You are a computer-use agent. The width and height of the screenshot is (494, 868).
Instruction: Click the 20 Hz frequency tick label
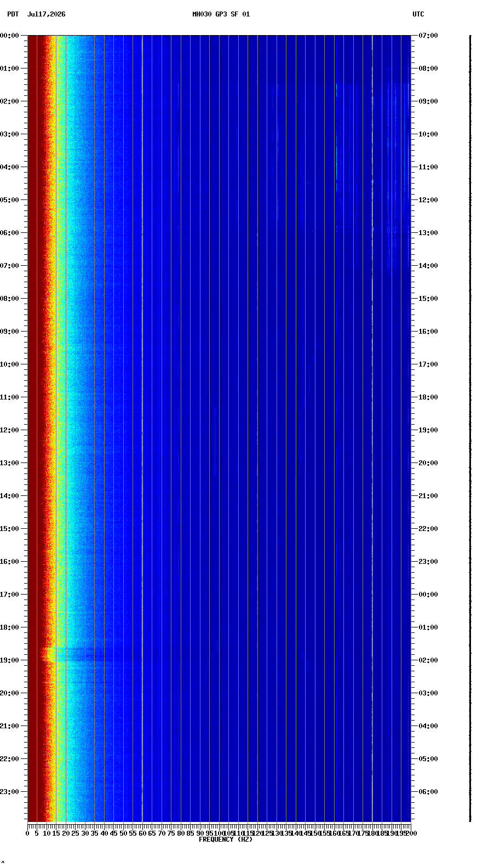(66, 833)
